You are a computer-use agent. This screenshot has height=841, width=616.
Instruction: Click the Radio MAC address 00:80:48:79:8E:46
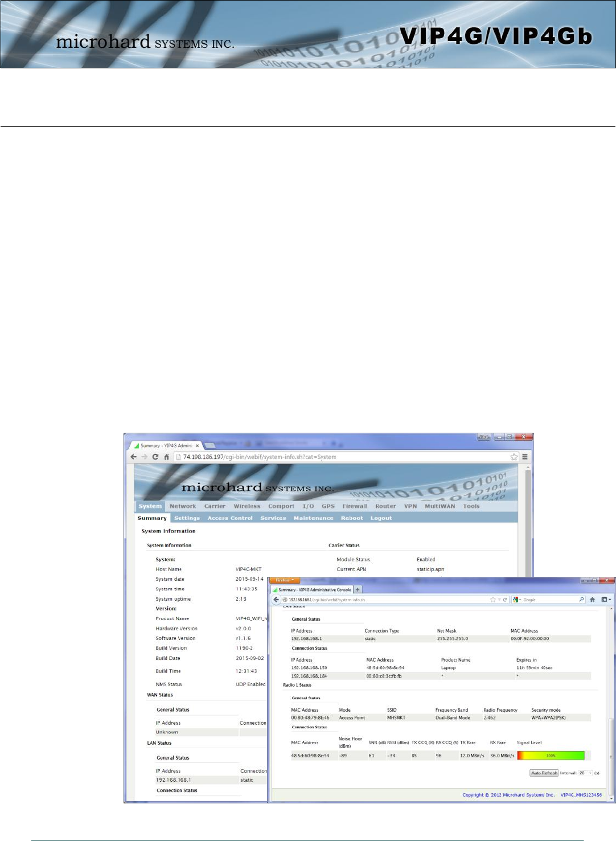click(310, 718)
